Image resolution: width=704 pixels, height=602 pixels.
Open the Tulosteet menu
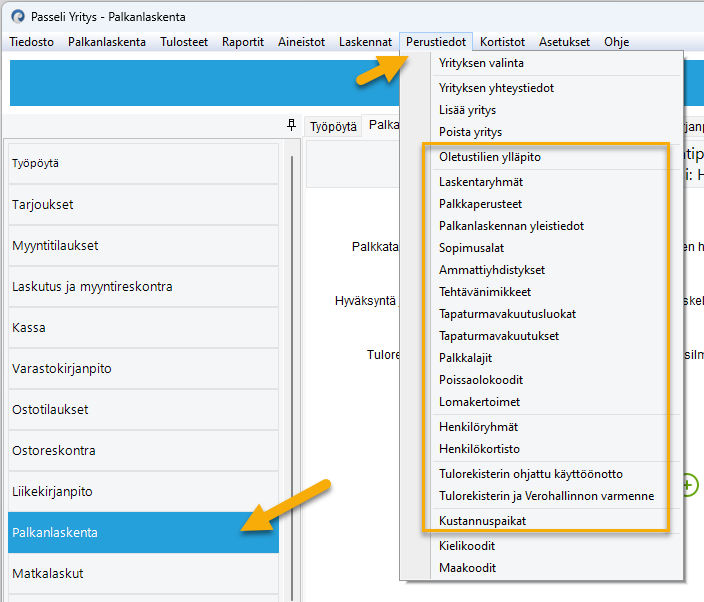pyautogui.click(x=184, y=42)
